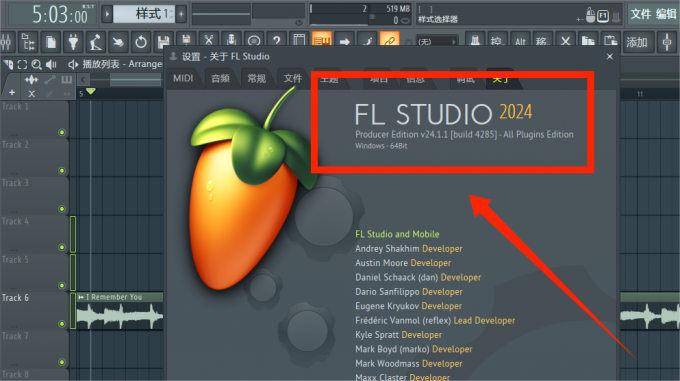Click the 5:03:00 time display
The image size is (680, 381).
click(x=52, y=15)
